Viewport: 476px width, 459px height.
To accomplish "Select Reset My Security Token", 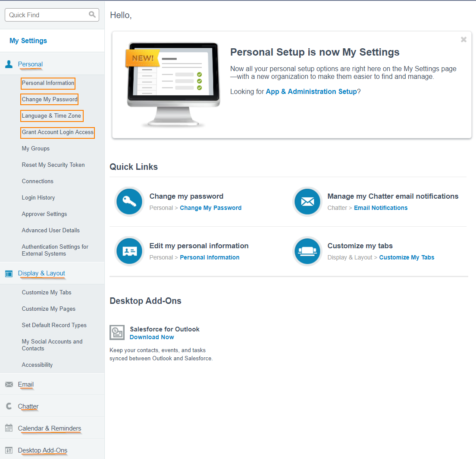I will tap(53, 165).
